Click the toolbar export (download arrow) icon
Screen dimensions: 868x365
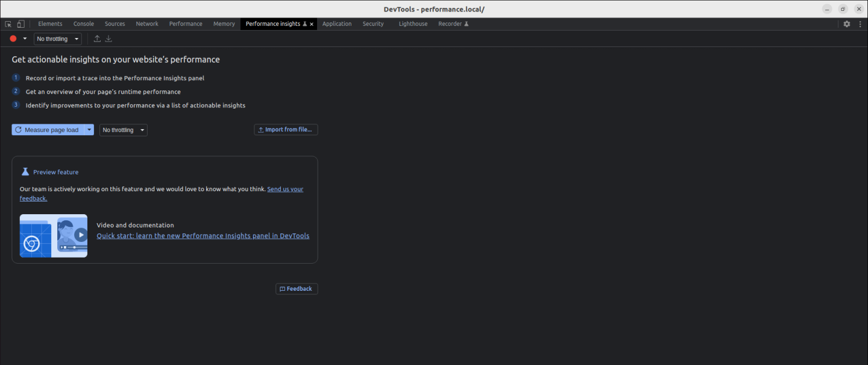108,39
